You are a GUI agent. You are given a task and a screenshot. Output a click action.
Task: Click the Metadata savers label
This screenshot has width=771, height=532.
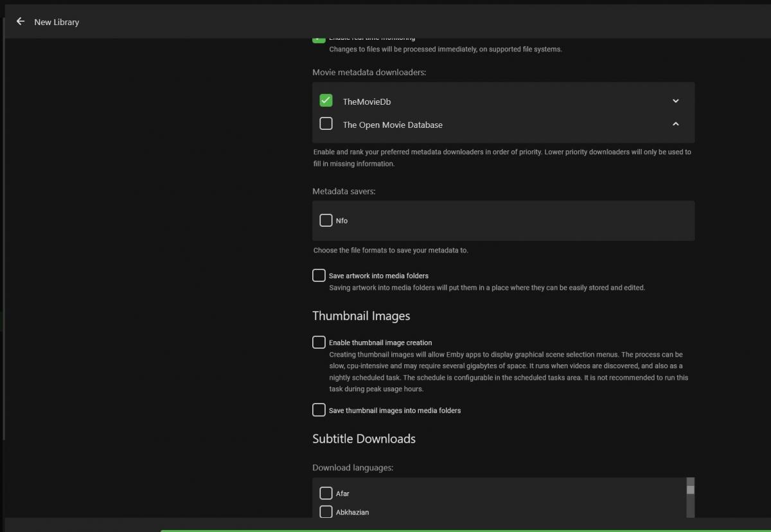pyautogui.click(x=344, y=191)
